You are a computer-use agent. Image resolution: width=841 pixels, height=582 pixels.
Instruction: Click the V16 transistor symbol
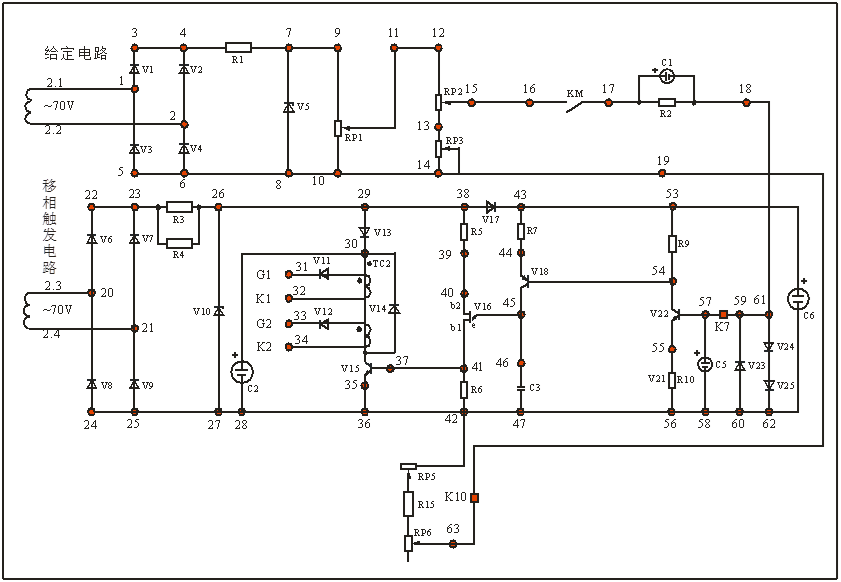point(470,318)
